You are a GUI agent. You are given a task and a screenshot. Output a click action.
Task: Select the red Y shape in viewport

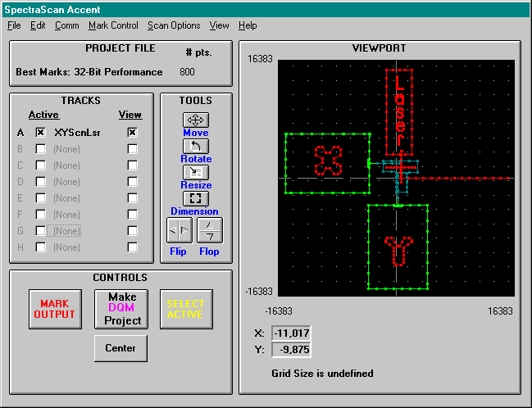tap(398, 251)
